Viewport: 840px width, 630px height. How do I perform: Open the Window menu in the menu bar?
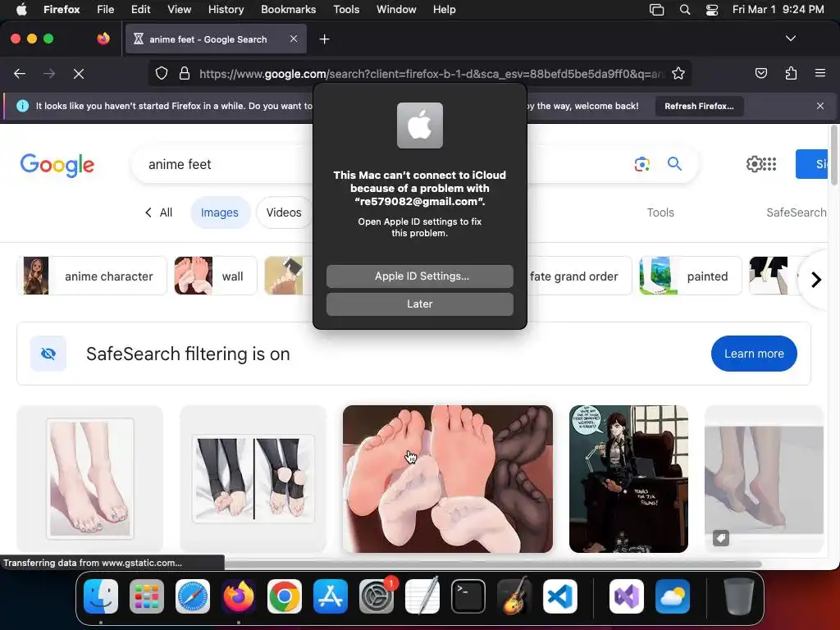(396, 9)
